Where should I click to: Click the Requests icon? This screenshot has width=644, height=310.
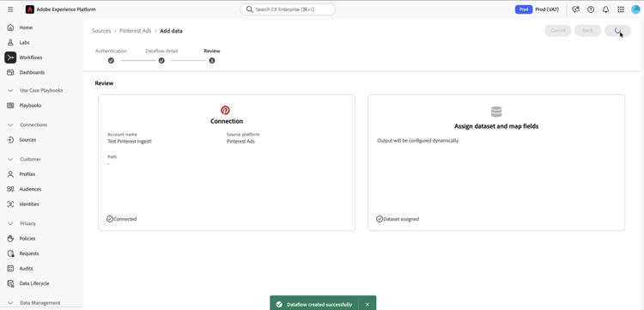tap(10, 253)
